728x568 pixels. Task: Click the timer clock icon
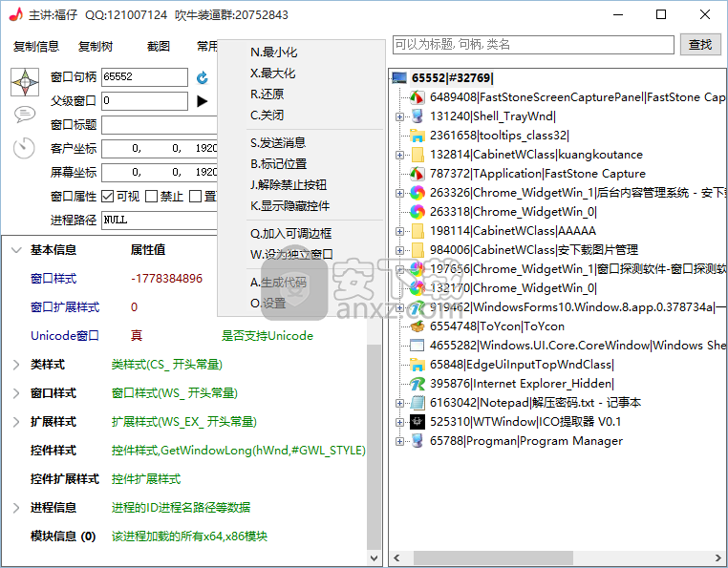pos(24,148)
